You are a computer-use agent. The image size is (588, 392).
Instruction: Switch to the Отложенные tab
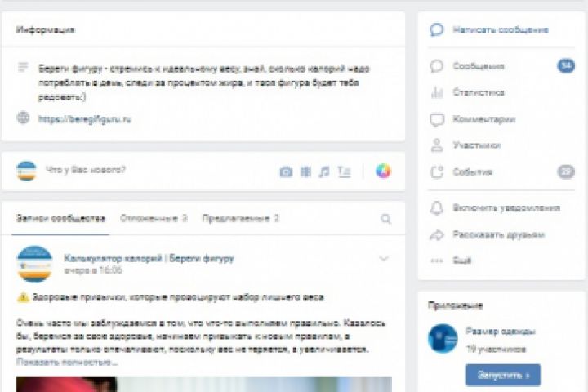154,218
